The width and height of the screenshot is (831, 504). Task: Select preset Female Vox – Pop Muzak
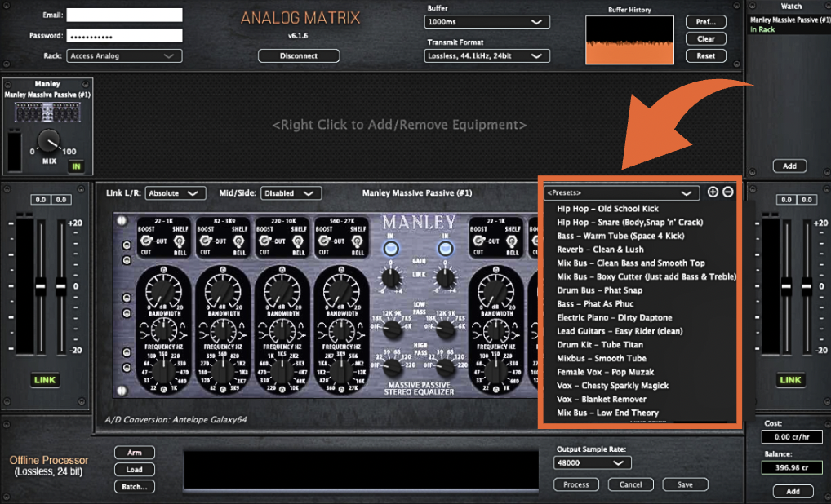(x=605, y=372)
